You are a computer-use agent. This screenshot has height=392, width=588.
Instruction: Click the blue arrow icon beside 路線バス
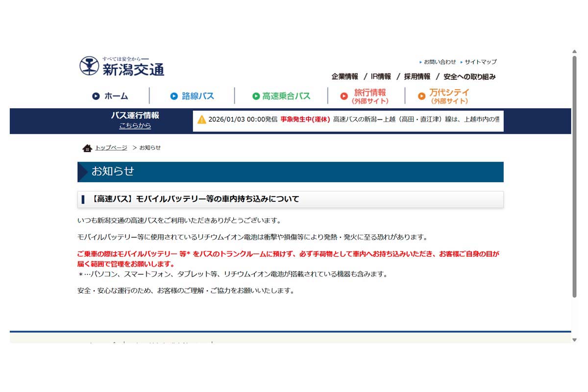174,96
